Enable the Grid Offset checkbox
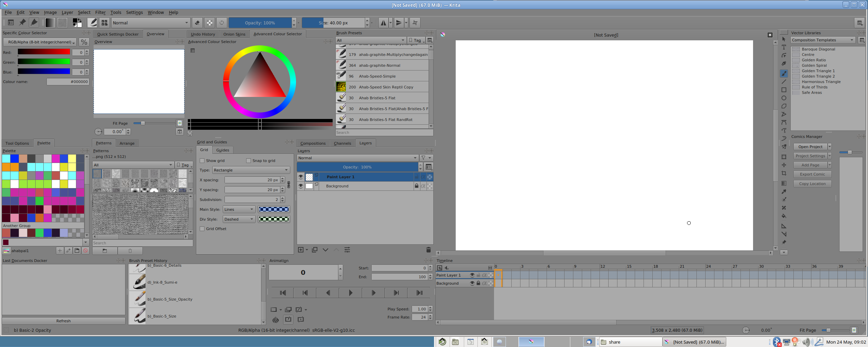Screen dimensions: 868x347 coord(202,229)
